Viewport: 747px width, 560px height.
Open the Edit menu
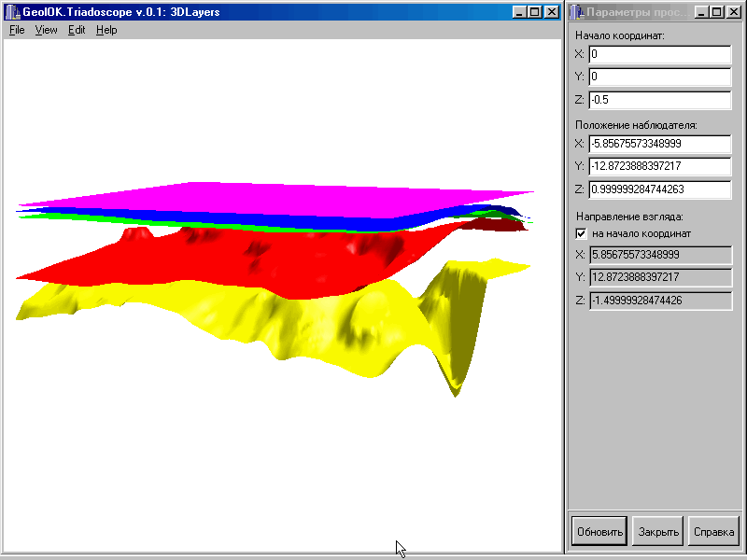click(x=77, y=30)
